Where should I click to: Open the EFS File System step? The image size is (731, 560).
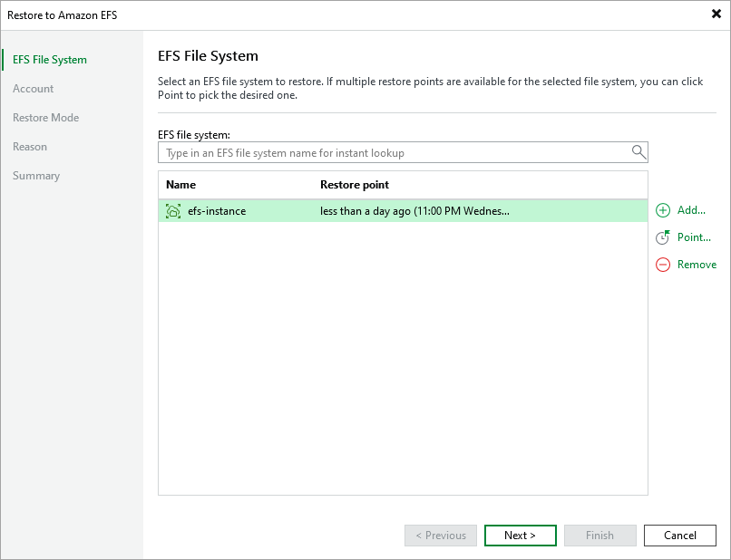click(x=50, y=60)
